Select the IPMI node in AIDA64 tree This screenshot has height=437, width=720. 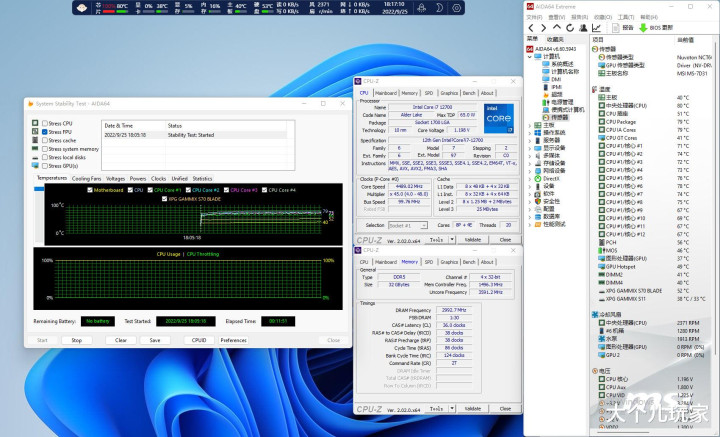pos(557,87)
